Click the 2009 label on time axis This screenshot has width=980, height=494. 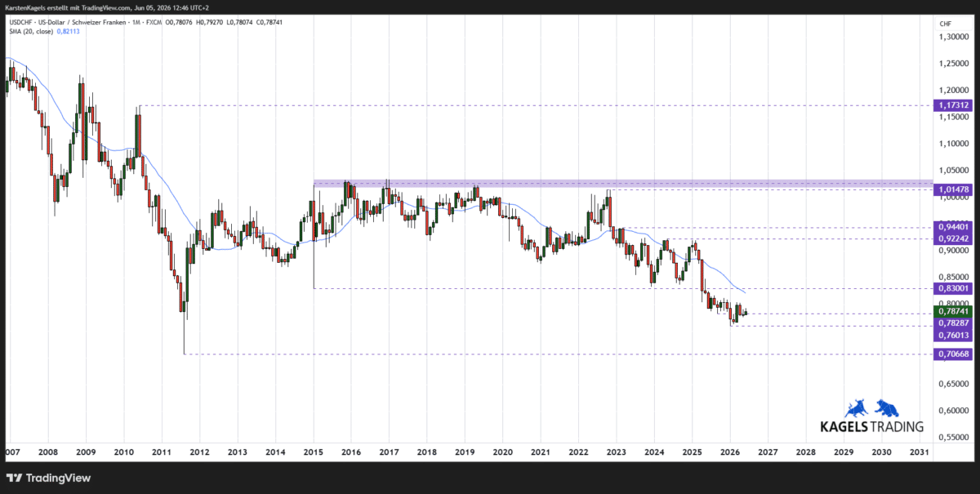[x=86, y=452]
